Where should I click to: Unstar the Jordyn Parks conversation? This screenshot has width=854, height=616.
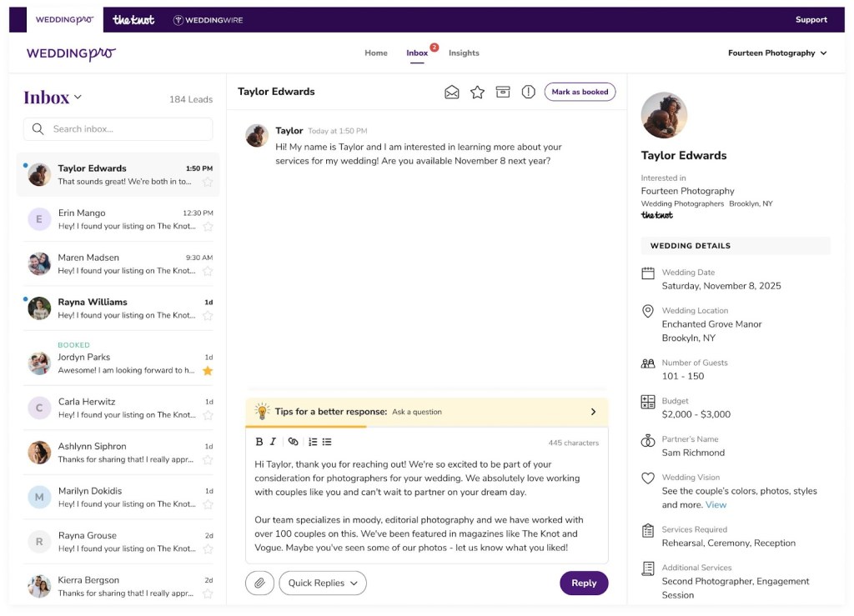[x=208, y=371]
